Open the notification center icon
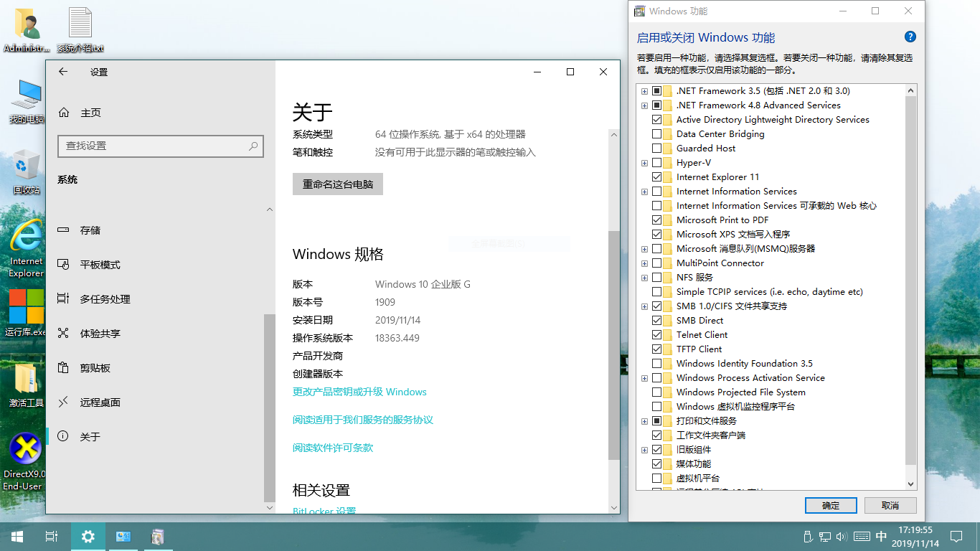The height and width of the screenshot is (551, 980). [x=956, y=536]
